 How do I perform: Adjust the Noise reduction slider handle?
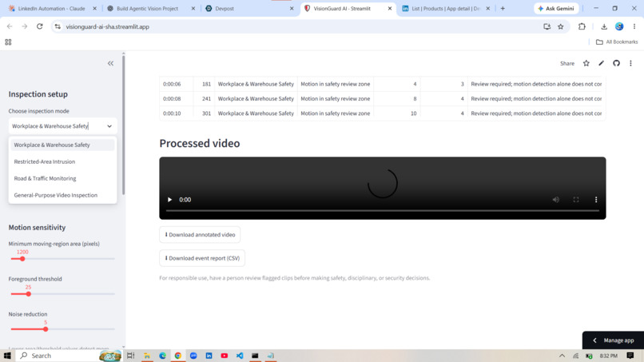click(46, 329)
